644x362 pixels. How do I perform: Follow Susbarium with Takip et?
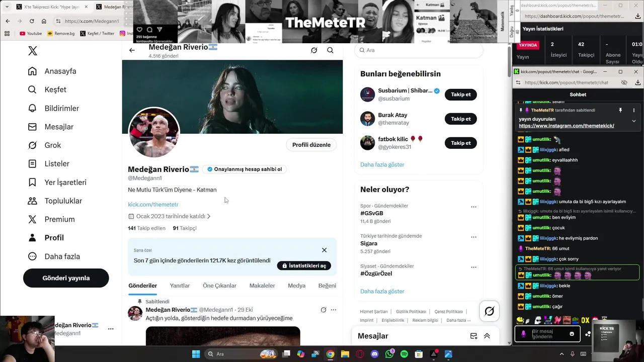click(460, 95)
